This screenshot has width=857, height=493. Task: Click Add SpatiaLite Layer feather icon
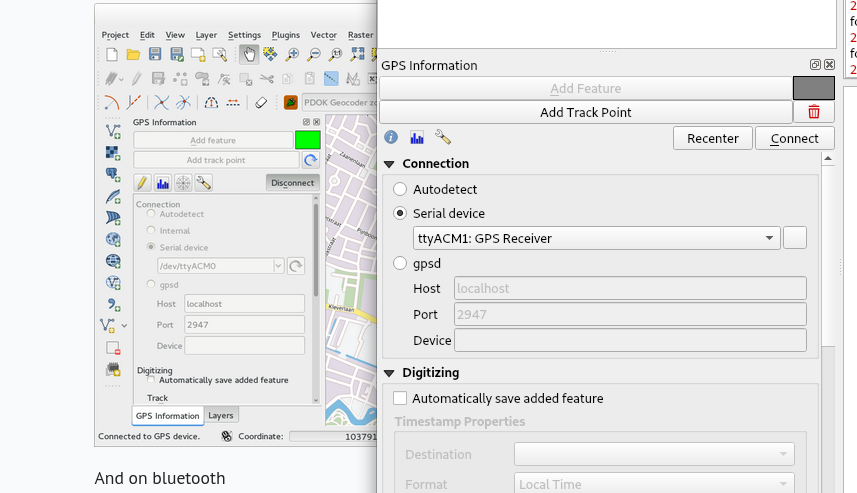(113, 196)
